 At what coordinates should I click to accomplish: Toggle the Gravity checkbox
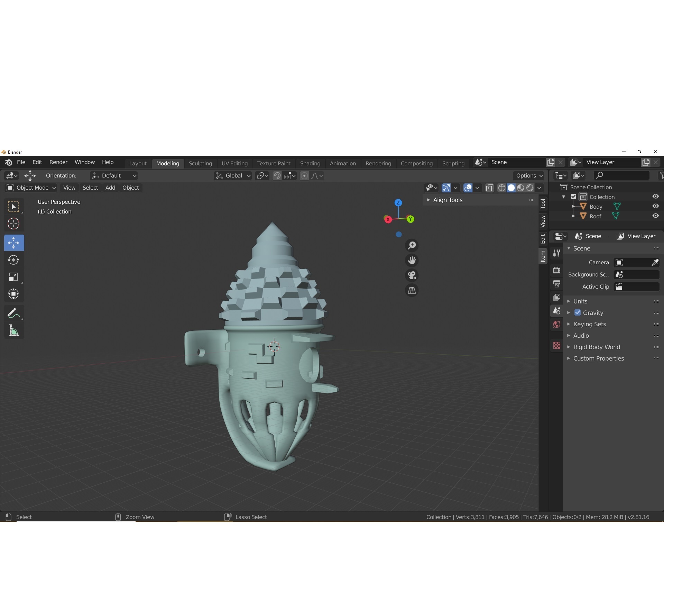[x=578, y=312]
